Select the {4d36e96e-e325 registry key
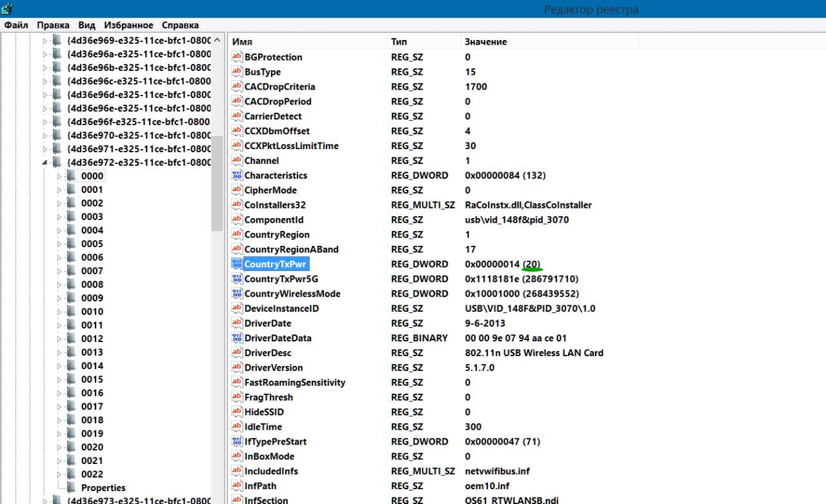 tap(139, 108)
